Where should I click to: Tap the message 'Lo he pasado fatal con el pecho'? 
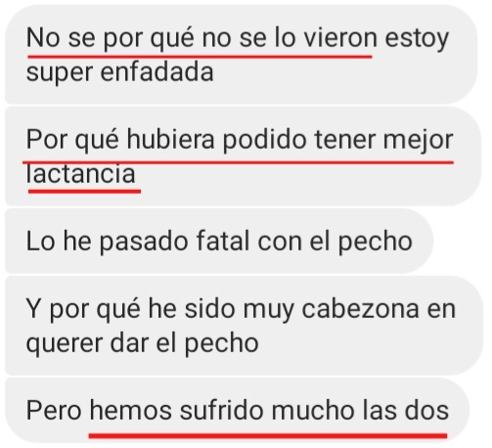[x=219, y=241]
